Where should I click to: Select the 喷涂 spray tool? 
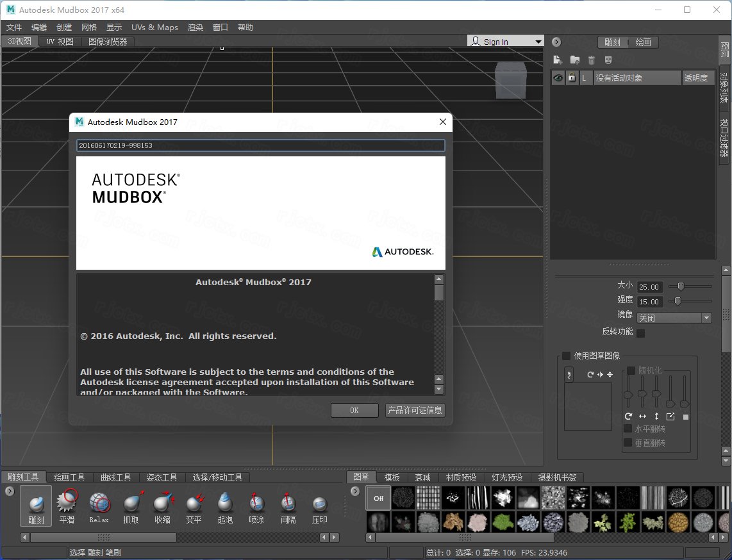pos(256,506)
